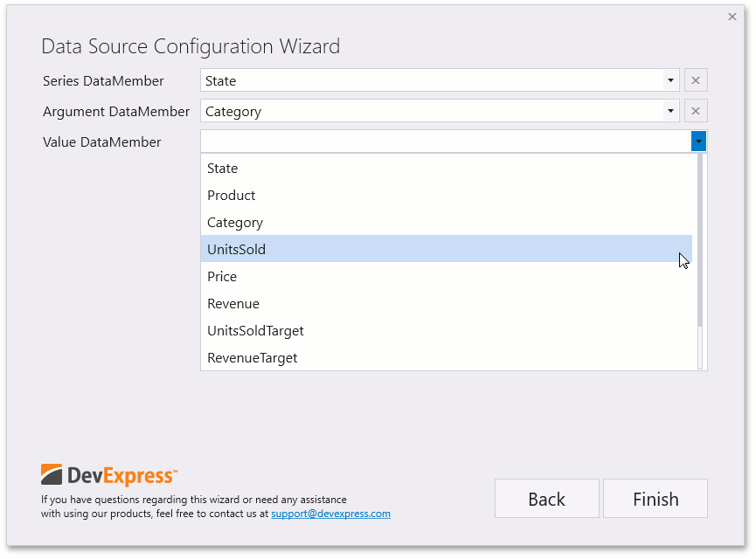This screenshot has height=559, width=756.
Task: Select the Price list item
Action: [447, 276]
